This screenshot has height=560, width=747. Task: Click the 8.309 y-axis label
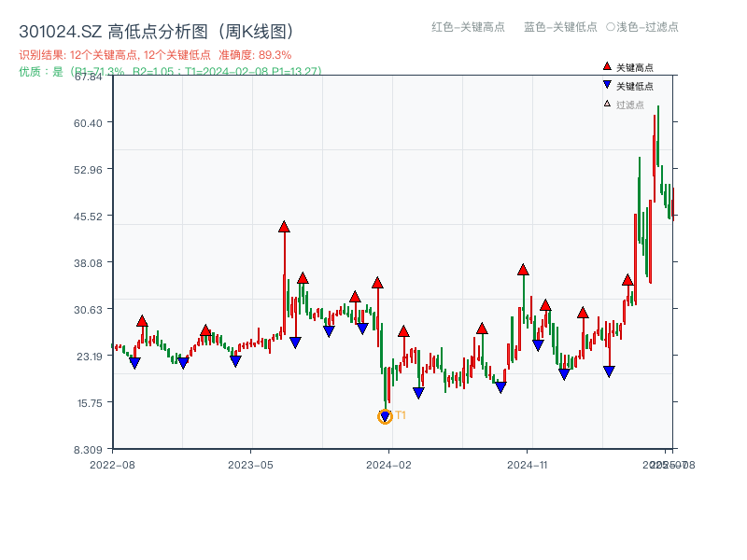88,450
